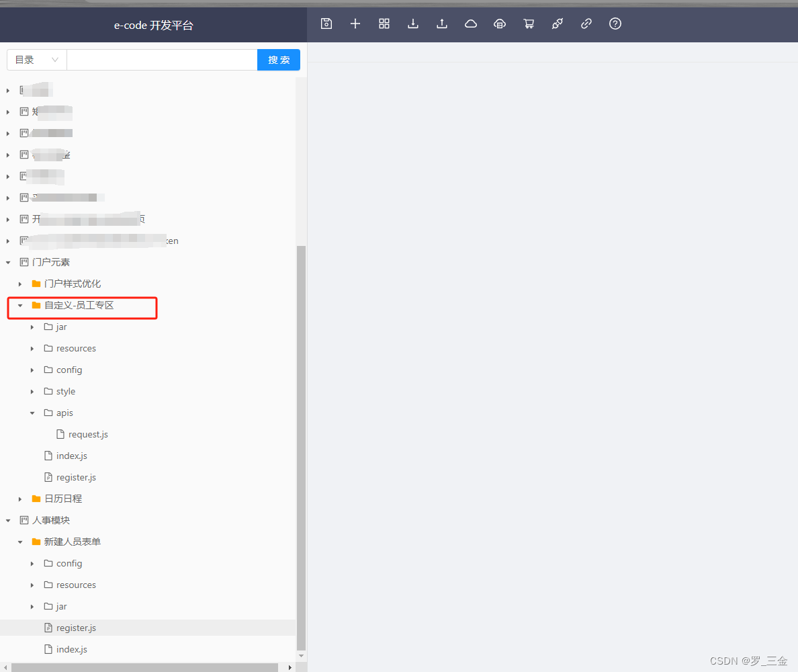The image size is (798, 672).
Task: Click the request.js file icon
Action: [60, 434]
